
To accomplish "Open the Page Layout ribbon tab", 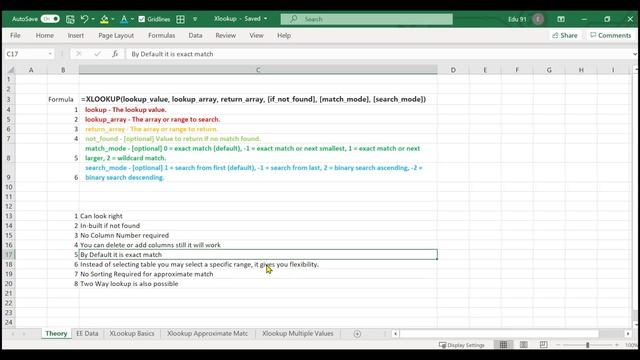I will point(116,36).
